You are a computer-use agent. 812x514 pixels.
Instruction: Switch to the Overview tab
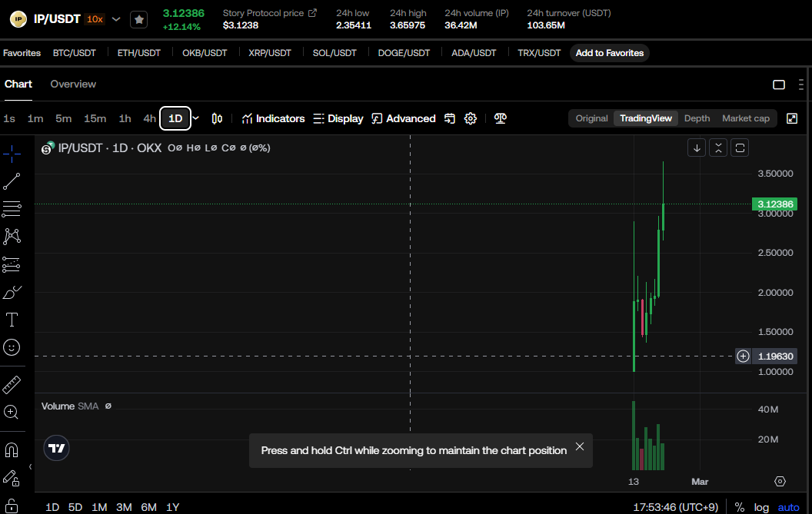(73, 84)
